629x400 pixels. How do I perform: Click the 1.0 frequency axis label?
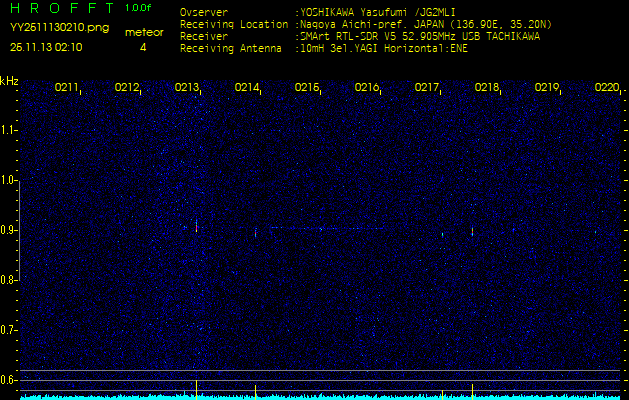(x=8, y=180)
